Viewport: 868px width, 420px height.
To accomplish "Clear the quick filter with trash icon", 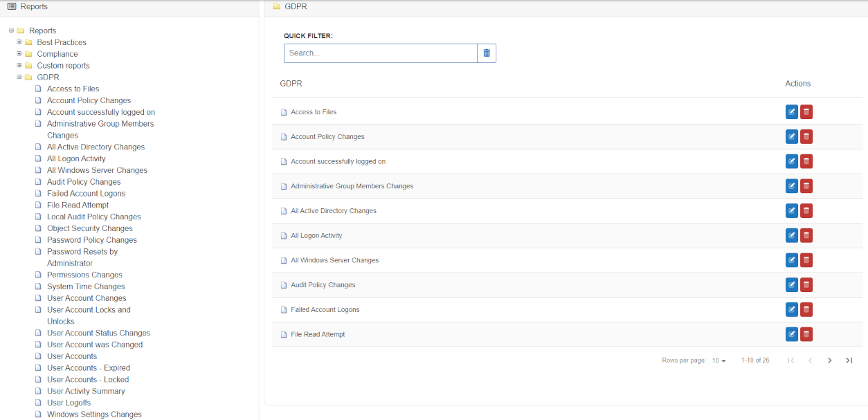I will [487, 53].
